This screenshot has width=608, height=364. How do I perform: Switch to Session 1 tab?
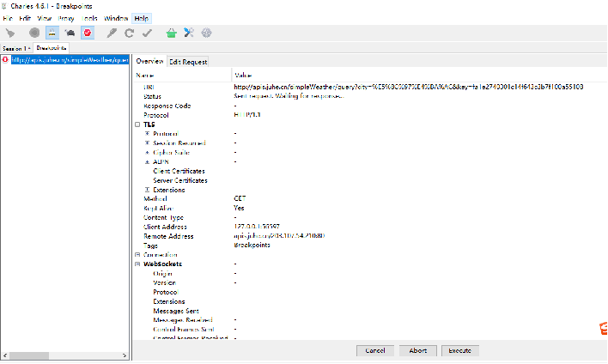point(16,48)
